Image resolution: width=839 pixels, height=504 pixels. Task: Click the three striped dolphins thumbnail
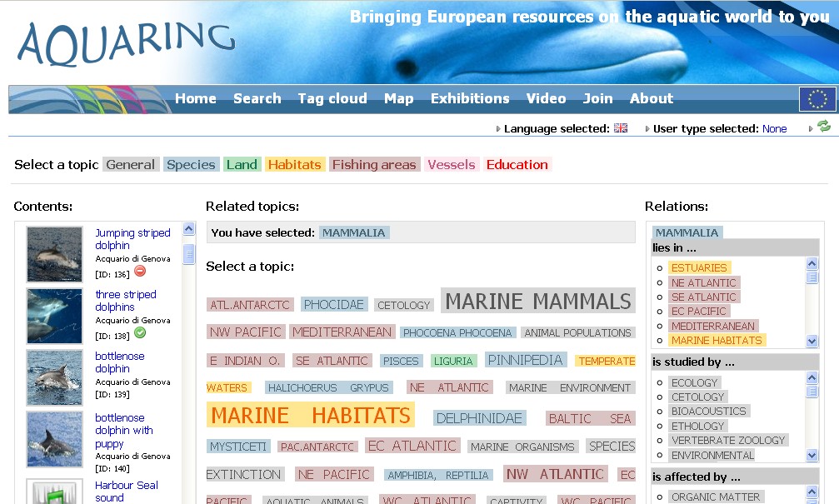(55, 316)
